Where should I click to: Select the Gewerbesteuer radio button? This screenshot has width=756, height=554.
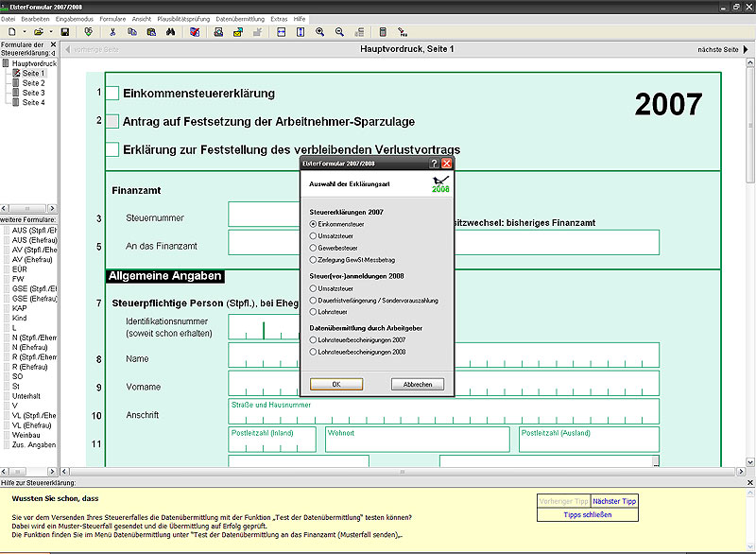(x=313, y=248)
